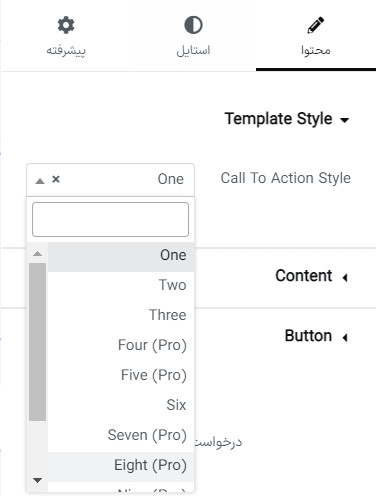376x496 pixels.
Task: Select Four (Pro) style option
Action: coord(121,345)
